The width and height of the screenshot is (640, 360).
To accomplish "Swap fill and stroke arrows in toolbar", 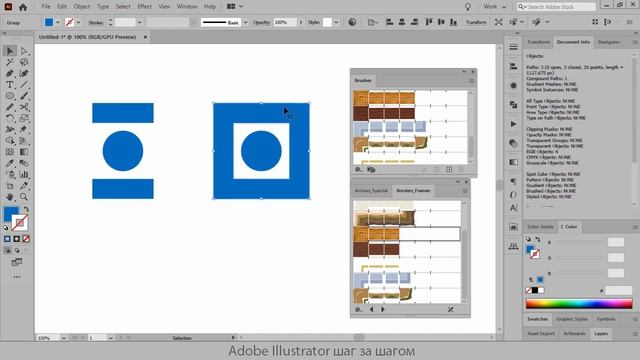I will tap(26, 209).
